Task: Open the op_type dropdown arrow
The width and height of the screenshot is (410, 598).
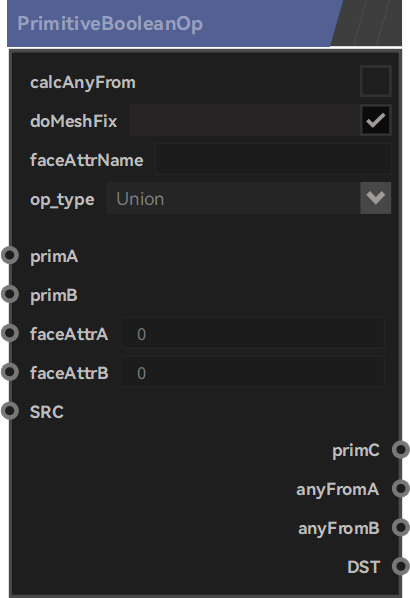Action: [376, 198]
